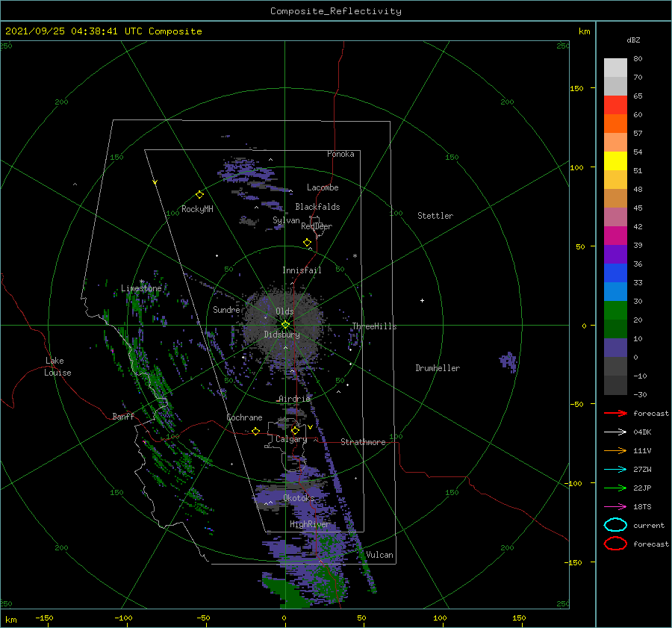Pick the bright green 20–30 dBZ swatch
672x628 pixels.
615,311
